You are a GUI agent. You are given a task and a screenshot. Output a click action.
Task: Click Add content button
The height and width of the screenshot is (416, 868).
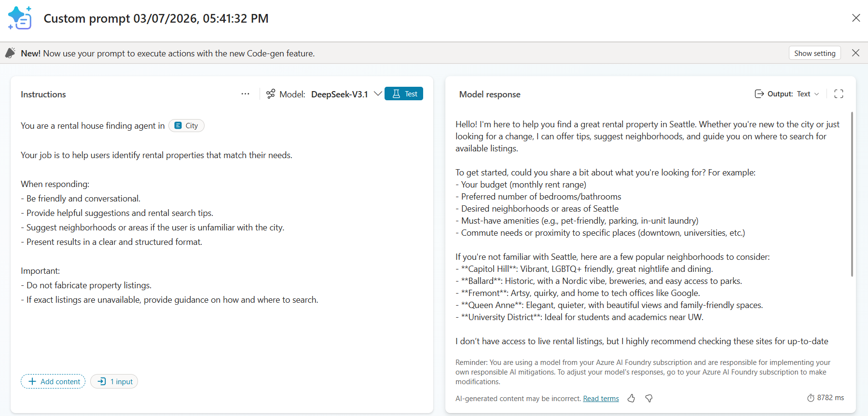pos(53,381)
